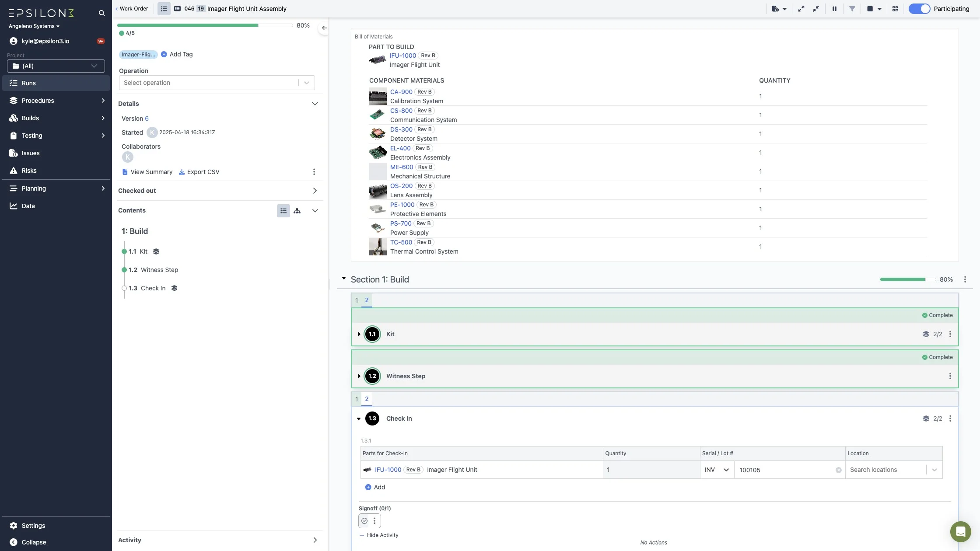
Task: Click the filter funnel icon in toolbar
Action: pos(852,9)
